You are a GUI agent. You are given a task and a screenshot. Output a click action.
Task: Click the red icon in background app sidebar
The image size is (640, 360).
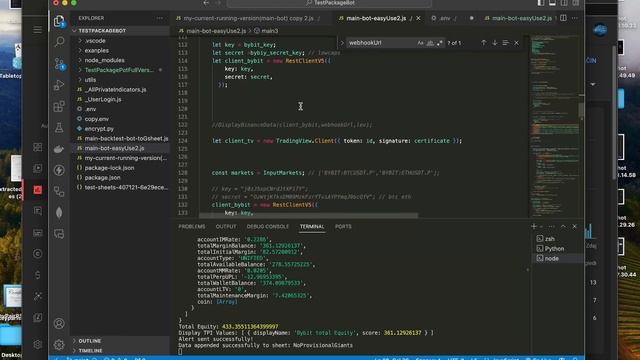pos(38,190)
